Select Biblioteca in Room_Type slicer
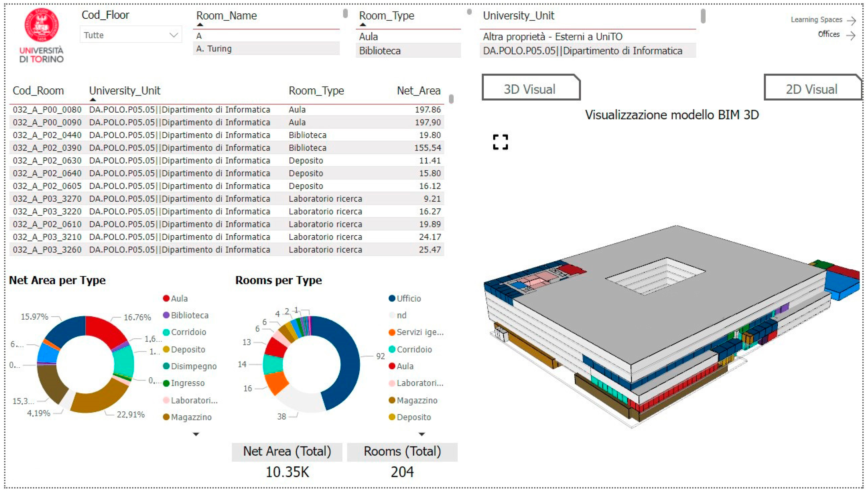 pos(379,51)
